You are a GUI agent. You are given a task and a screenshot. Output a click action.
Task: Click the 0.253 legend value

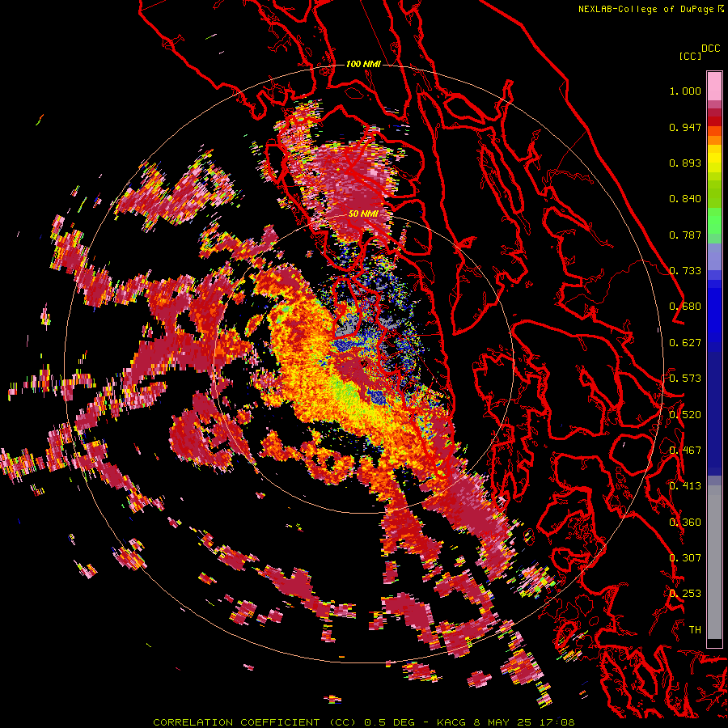click(685, 594)
